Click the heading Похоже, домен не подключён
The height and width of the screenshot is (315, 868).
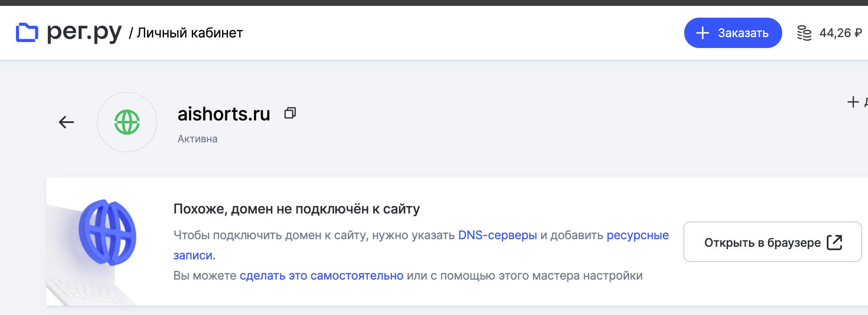(x=296, y=209)
